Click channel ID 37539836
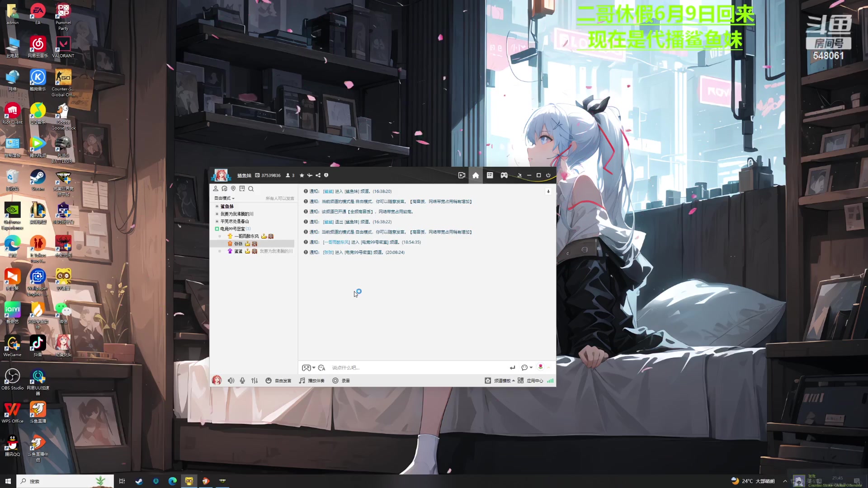Screen dimensions: 868x488 tap(271, 175)
